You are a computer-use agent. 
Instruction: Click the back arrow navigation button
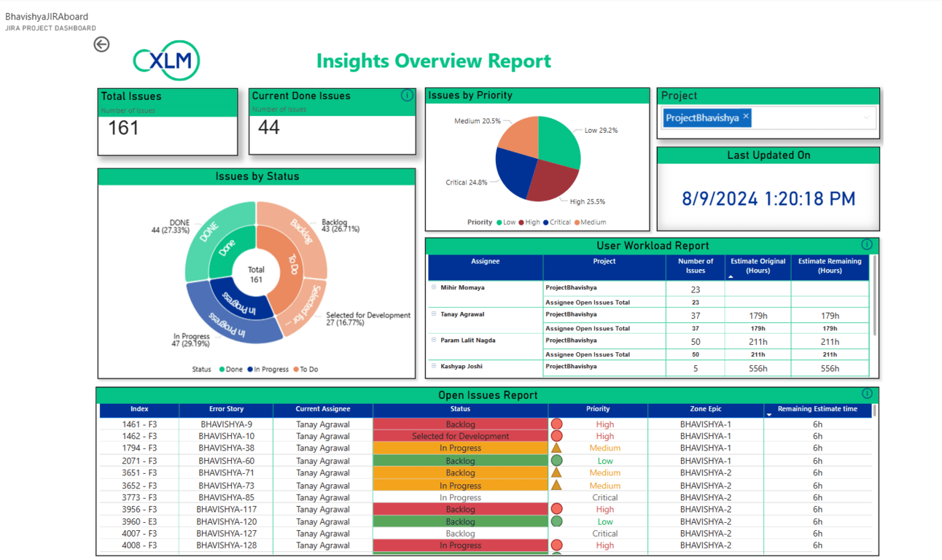click(101, 44)
